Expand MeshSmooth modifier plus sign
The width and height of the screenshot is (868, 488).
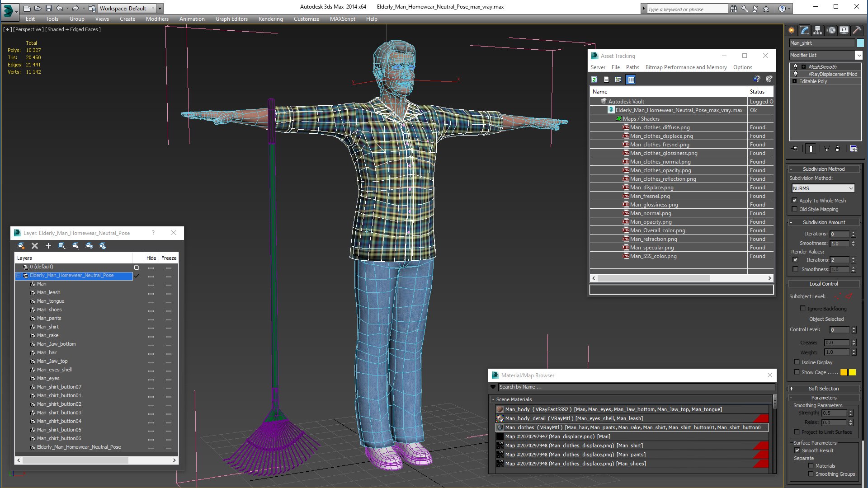coord(803,67)
